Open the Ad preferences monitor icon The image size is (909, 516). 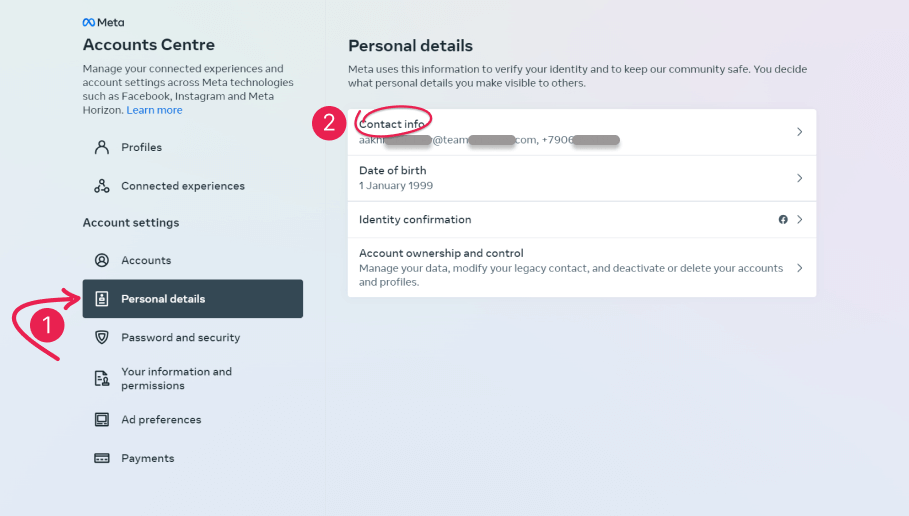(x=102, y=420)
